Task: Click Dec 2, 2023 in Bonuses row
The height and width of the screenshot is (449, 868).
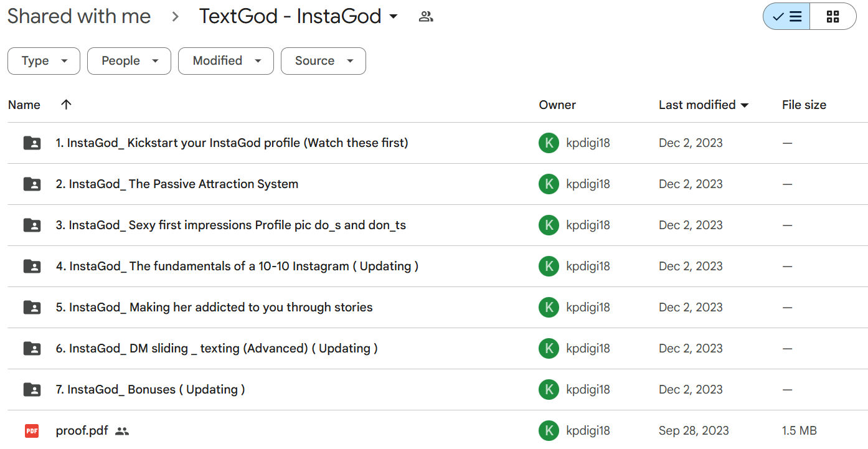Action: tap(691, 389)
